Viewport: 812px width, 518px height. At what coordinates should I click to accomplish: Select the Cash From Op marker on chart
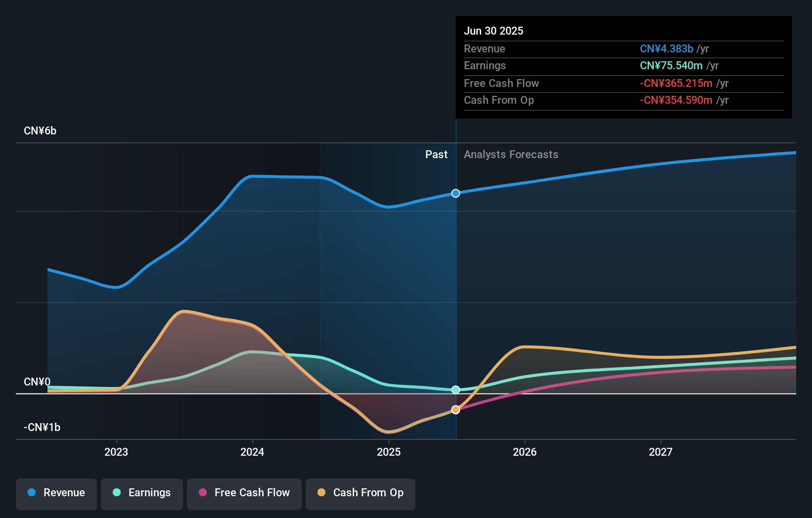[455, 409]
